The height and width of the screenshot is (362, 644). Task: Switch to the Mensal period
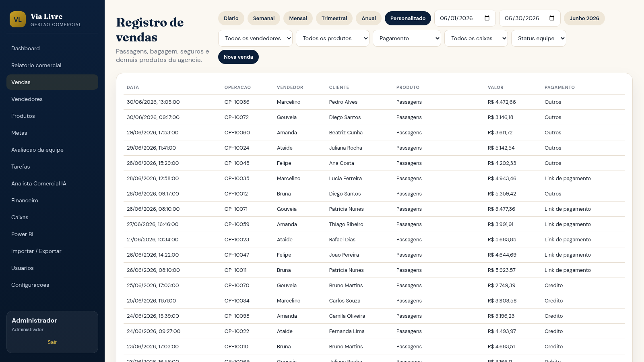(298, 18)
